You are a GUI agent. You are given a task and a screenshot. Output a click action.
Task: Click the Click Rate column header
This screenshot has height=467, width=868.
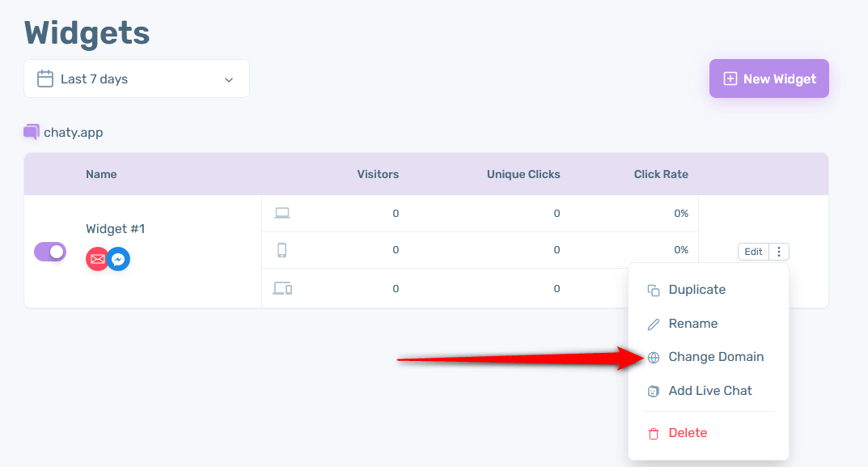661,174
